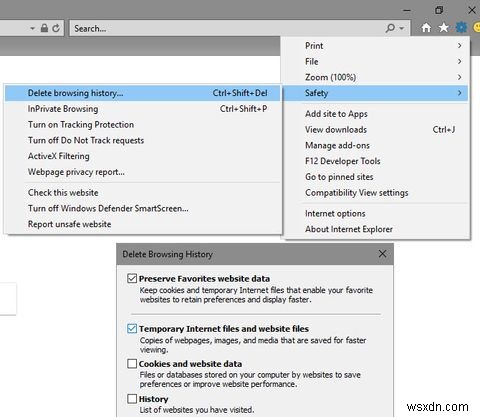Choose Check this website
This screenshot has width=480, height=417.
[x=143, y=193]
